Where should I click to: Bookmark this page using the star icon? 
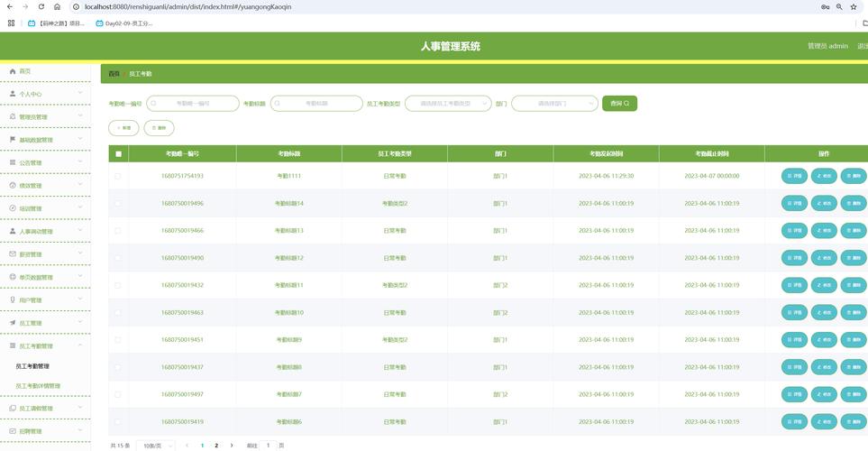(x=853, y=6)
